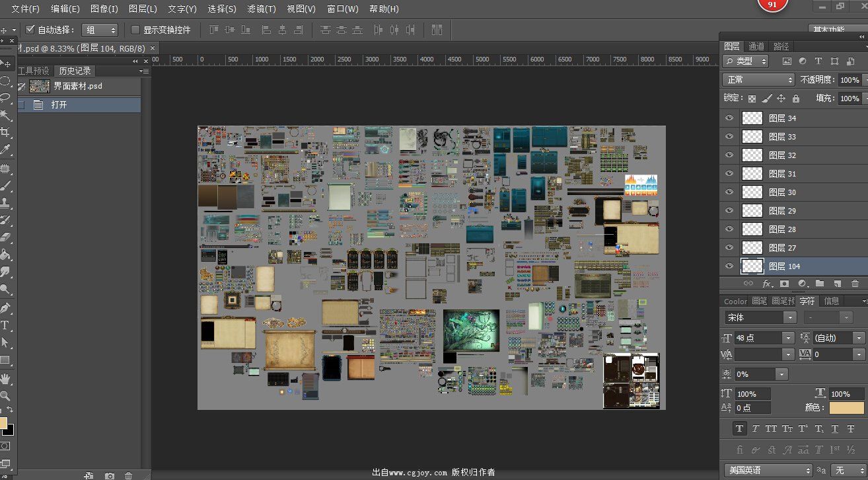Hide layer 图层 34
Image resolution: width=868 pixels, height=480 pixels.
click(729, 118)
